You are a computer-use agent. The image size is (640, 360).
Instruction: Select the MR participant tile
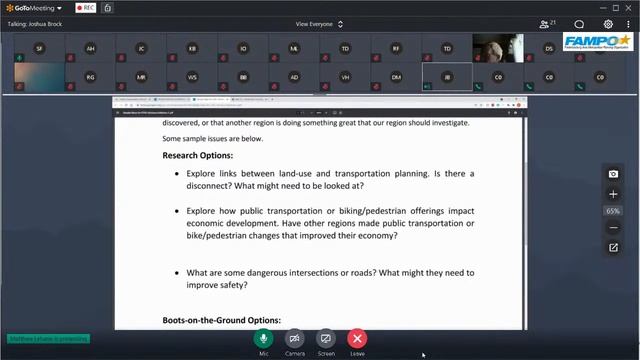click(x=141, y=77)
